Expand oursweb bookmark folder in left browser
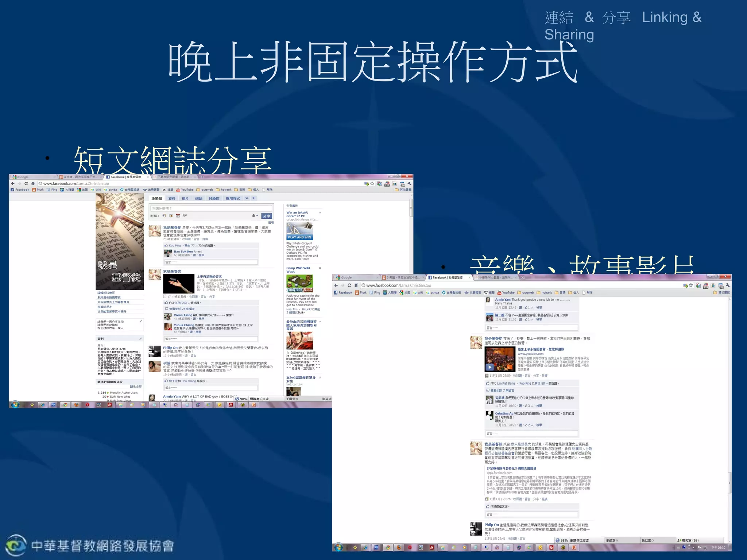This screenshot has height=560, width=747. pos(205,190)
